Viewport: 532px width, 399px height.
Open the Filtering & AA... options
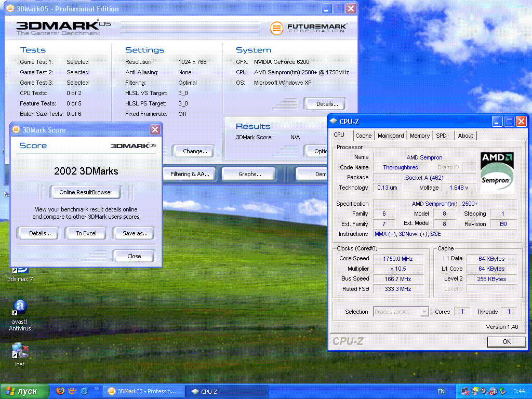click(189, 174)
